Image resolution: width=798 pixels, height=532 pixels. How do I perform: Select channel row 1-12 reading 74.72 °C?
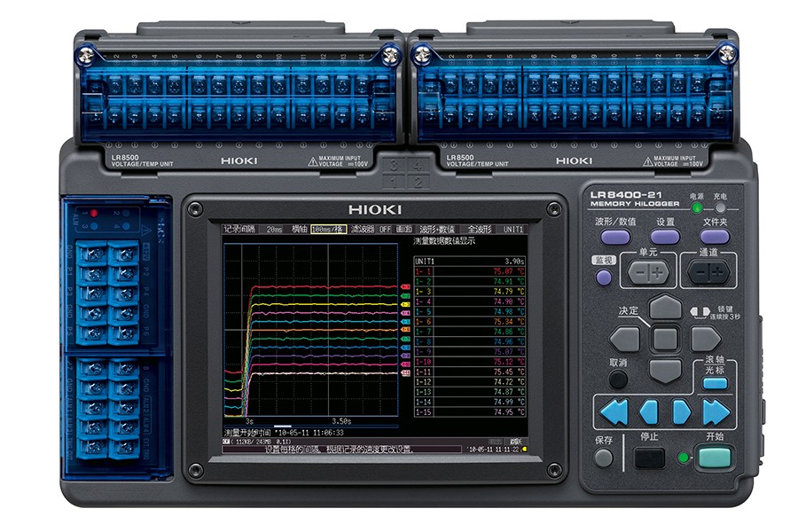click(470, 382)
